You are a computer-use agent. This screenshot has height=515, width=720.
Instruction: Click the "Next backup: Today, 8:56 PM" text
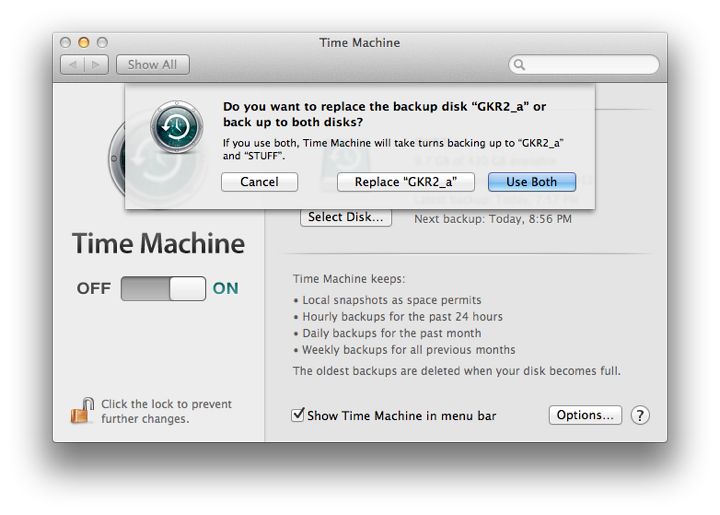point(493,219)
